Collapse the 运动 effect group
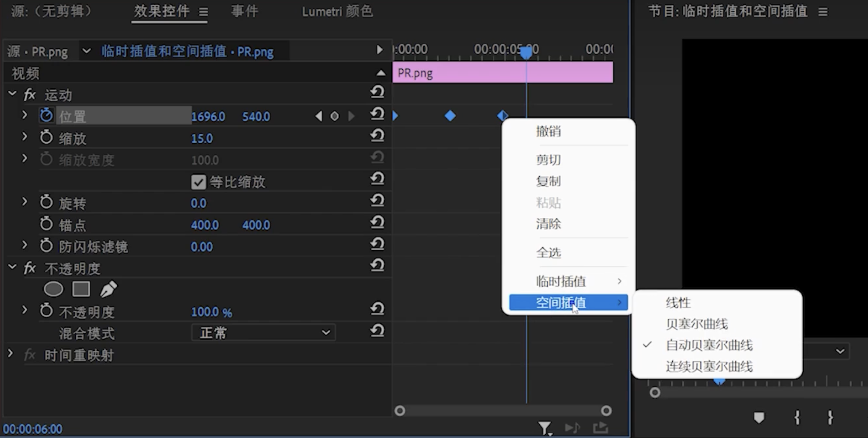Viewport: 868px width, 438px height. coord(12,94)
